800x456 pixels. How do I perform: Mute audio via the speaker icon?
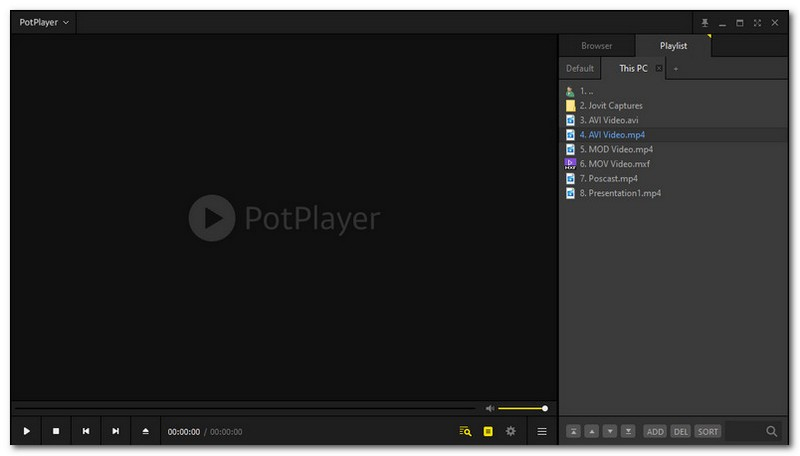tap(490, 408)
